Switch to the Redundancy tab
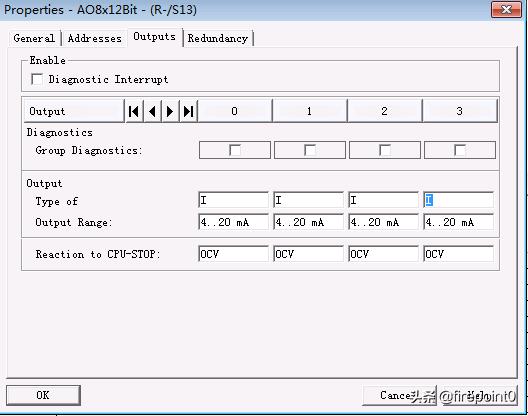The width and height of the screenshot is (528, 416). (218, 38)
